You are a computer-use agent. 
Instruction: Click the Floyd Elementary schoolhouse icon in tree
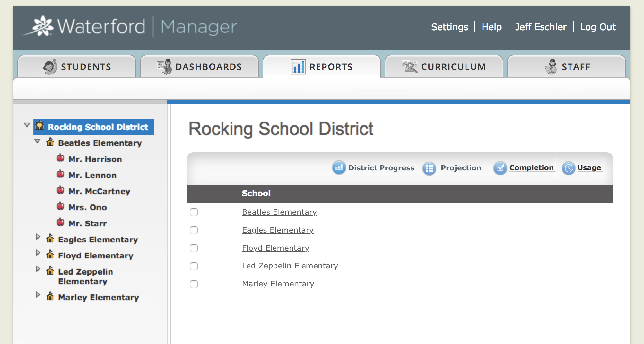(50, 254)
